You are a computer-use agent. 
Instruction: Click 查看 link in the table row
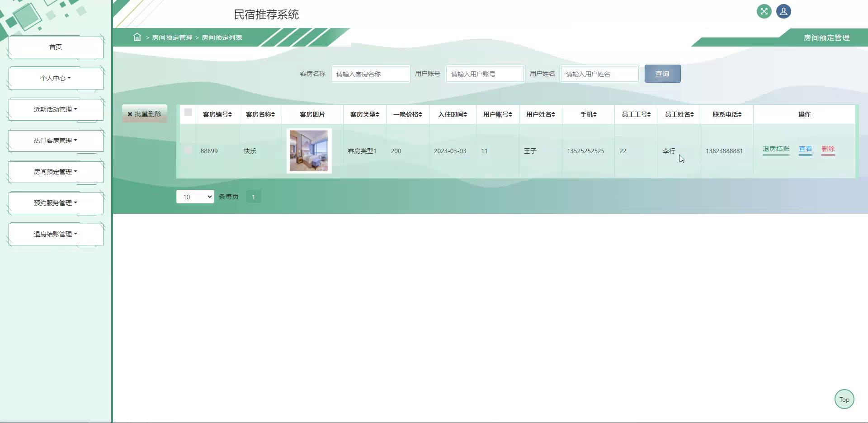coord(805,149)
